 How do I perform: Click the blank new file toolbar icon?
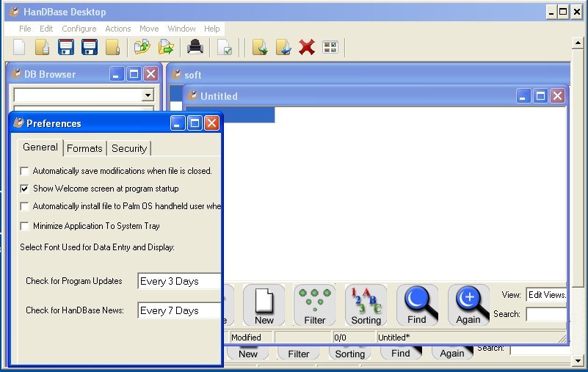click(19, 47)
